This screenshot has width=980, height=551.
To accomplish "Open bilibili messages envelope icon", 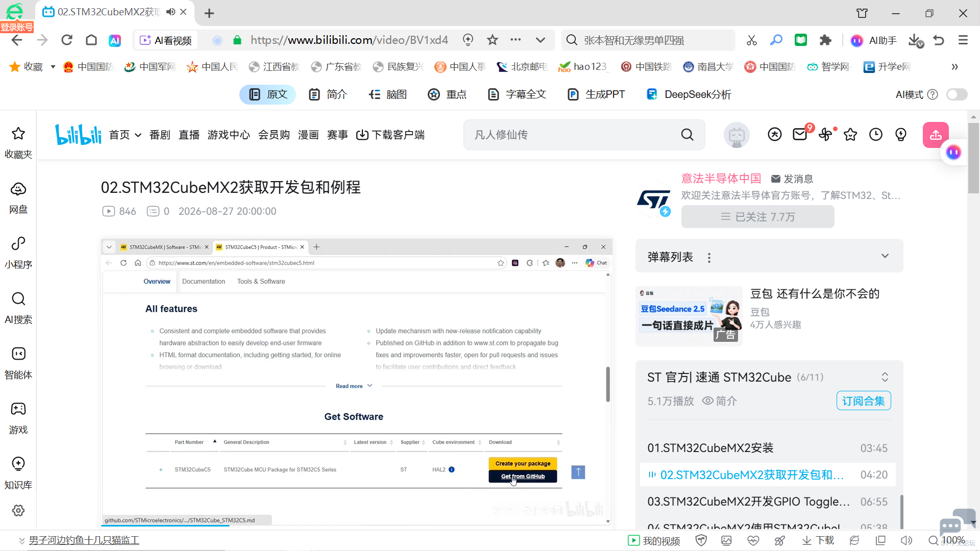I will pos(800,135).
